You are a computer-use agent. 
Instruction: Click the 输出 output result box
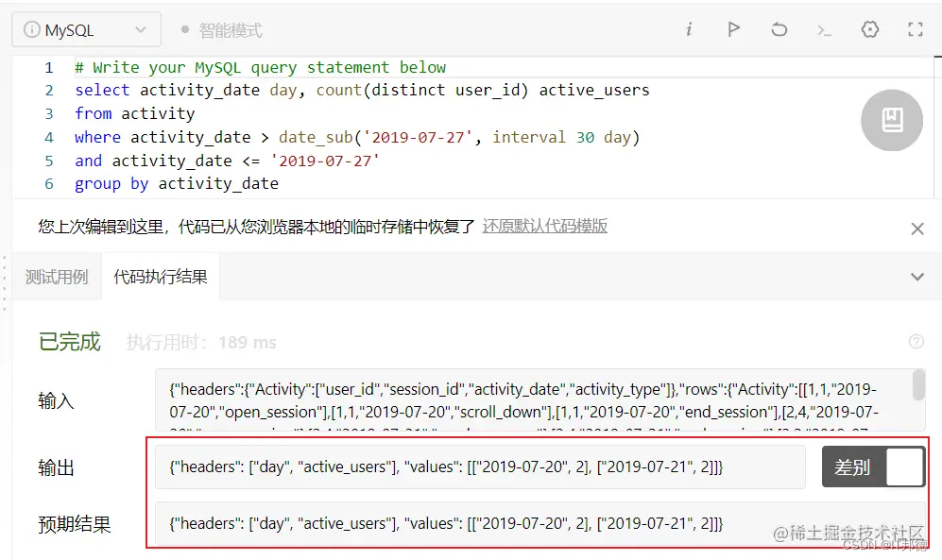pyautogui.click(x=480, y=467)
